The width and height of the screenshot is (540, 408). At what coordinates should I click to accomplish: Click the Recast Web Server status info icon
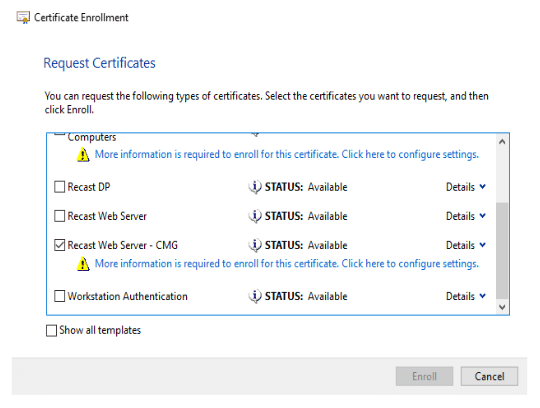point(255,216)
